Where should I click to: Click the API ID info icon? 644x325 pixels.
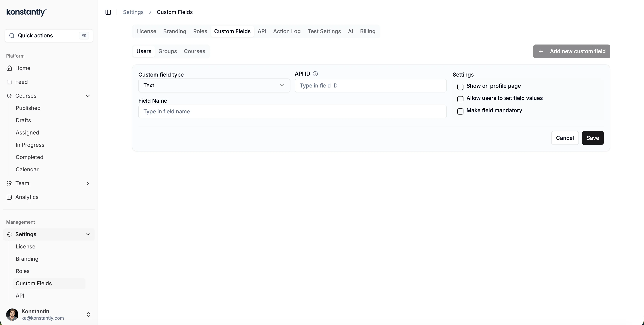coord(315,74)
